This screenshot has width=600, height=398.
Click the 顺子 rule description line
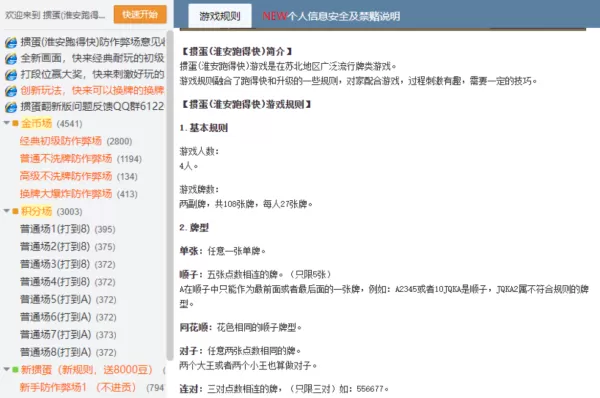[255, 274]
